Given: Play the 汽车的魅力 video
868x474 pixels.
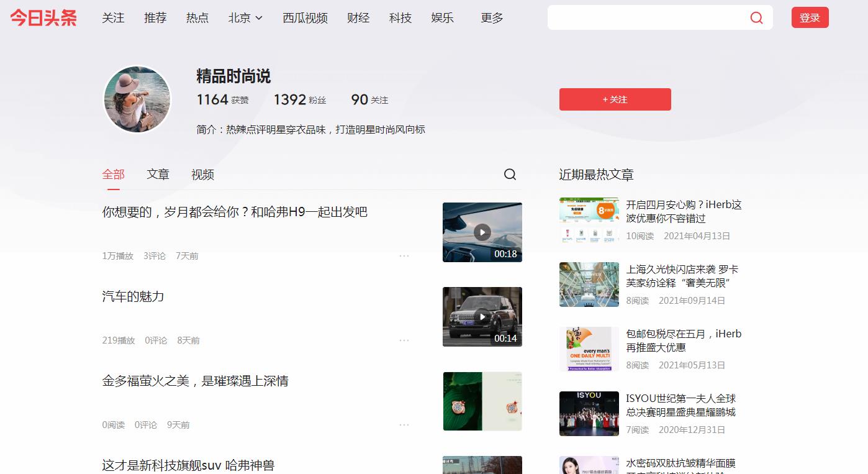Looking at the screenshot, I should (x=482, y=317).
